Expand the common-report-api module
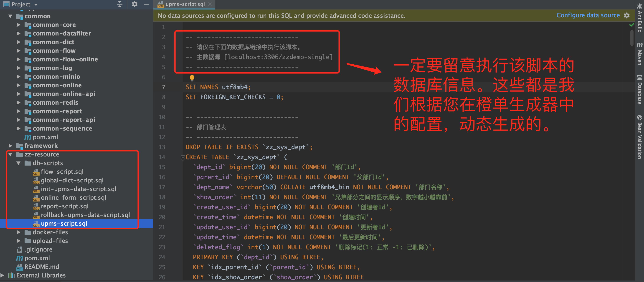The width and height of the screenshot is (644, 282). click(x=18, y=120)
